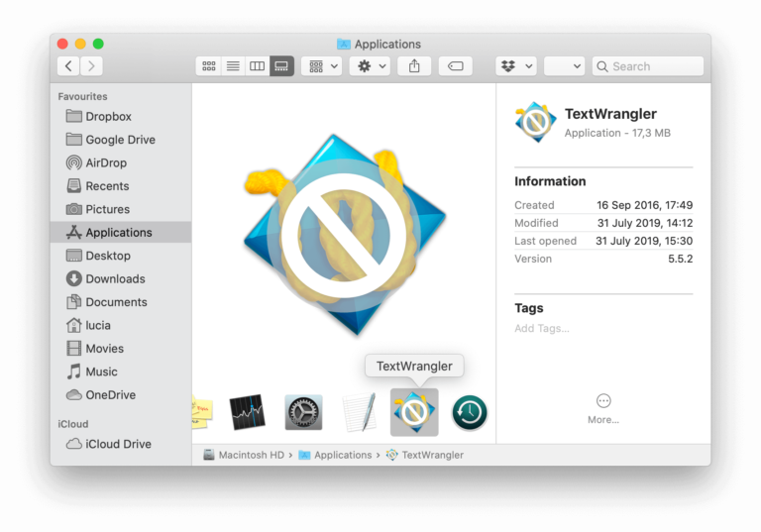Image resolution: width=761 pixels, height=532 pixels.
Task: Click the More button in preview pane
Action: (x=602, y=407)
